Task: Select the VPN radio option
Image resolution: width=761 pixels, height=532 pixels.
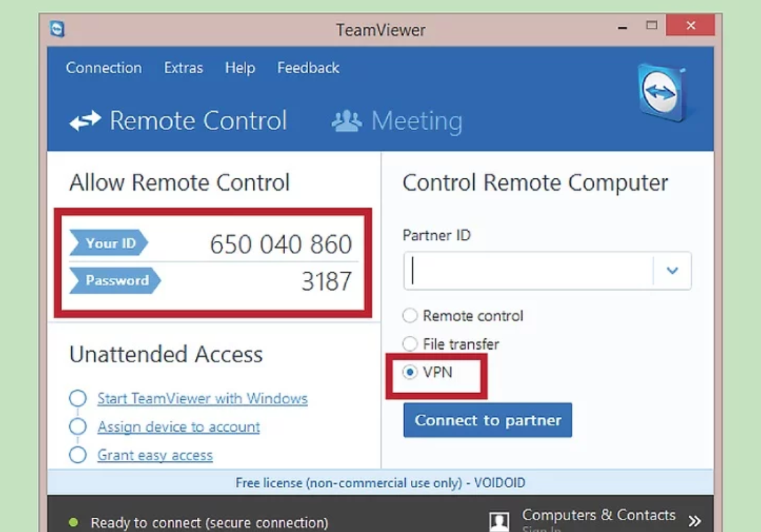Action: 410,372
